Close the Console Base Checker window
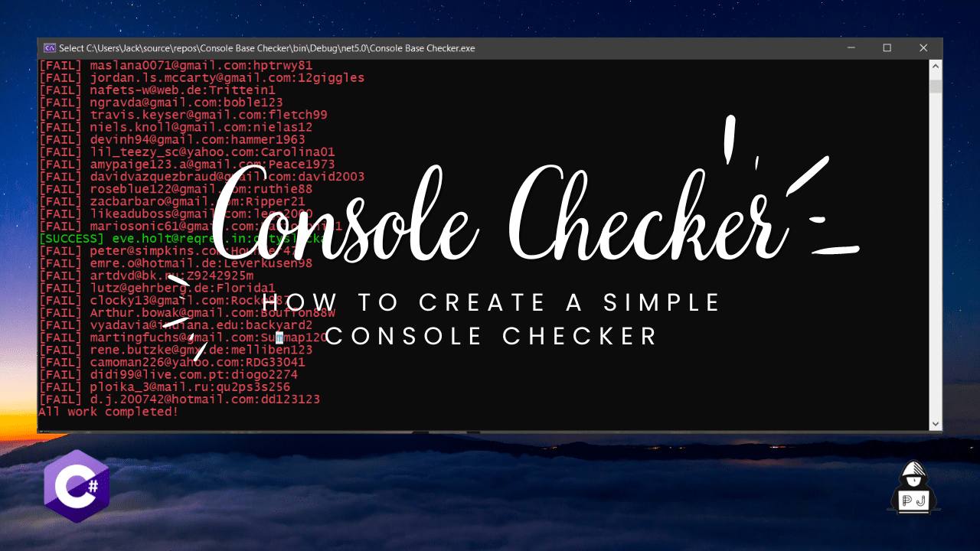This screenshot has height=551, width=980. point(923,47)
